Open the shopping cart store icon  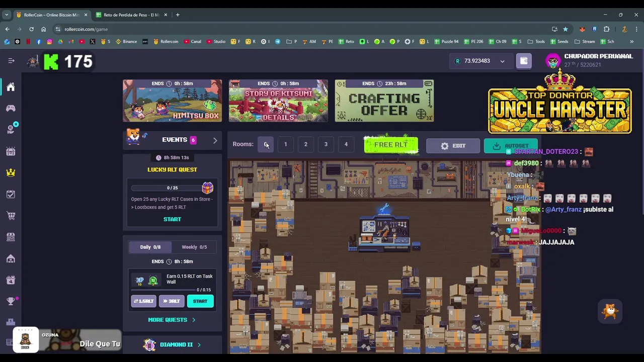click(x=11, y=216)
